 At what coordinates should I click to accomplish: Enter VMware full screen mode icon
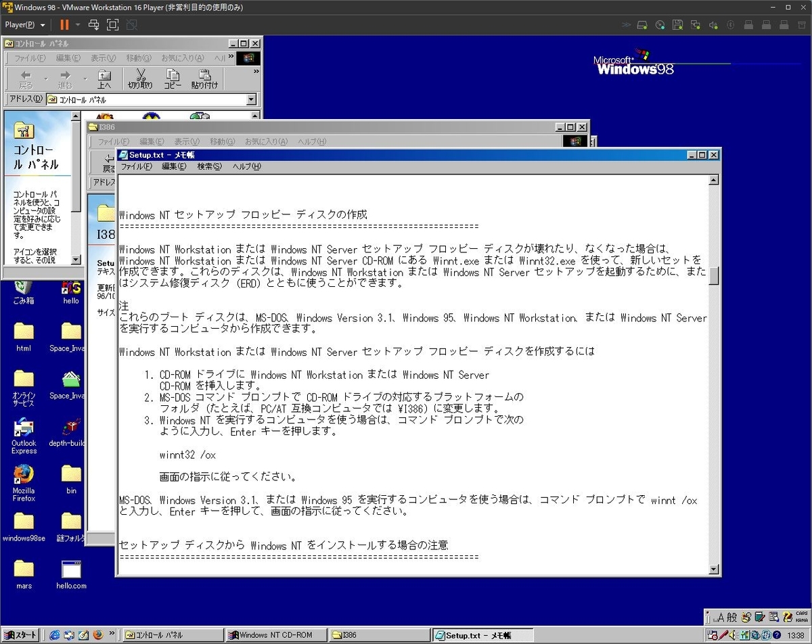pyautogui.click(x=112, y=25)
